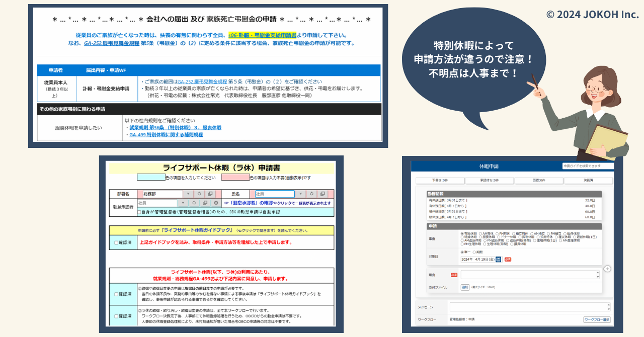644x337 pixels.
Task: Click the clear (x) icon in 勤怠承認者 row
Action: (x=216, y=203)
